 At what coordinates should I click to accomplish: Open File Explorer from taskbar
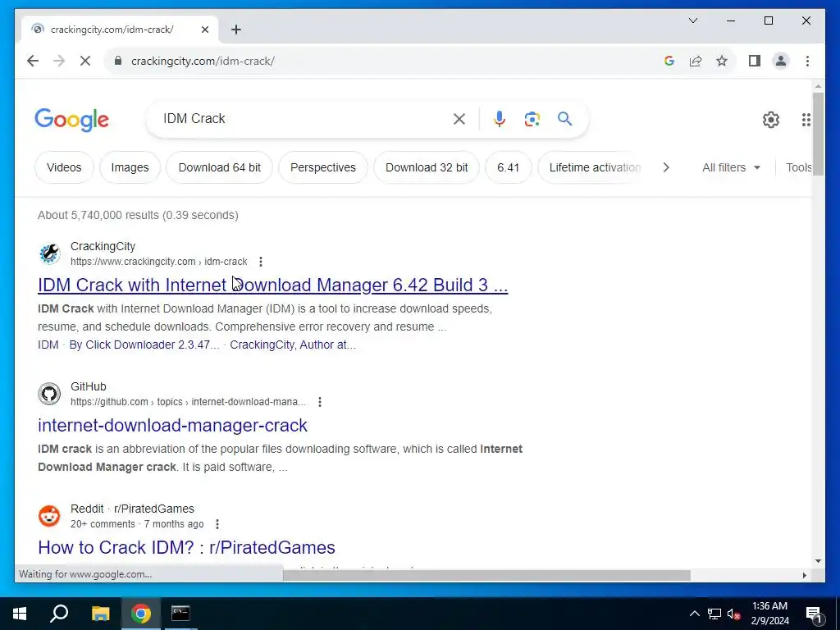[x=100, y=614]
